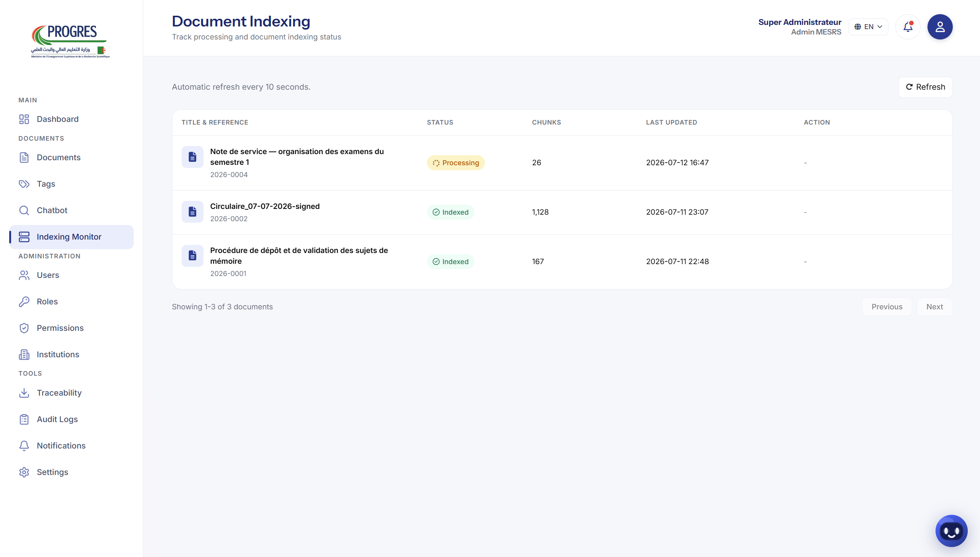Screen dimensions: 980x557
Task: Expand the EN language dropdown
Action: tap(868, 27)
